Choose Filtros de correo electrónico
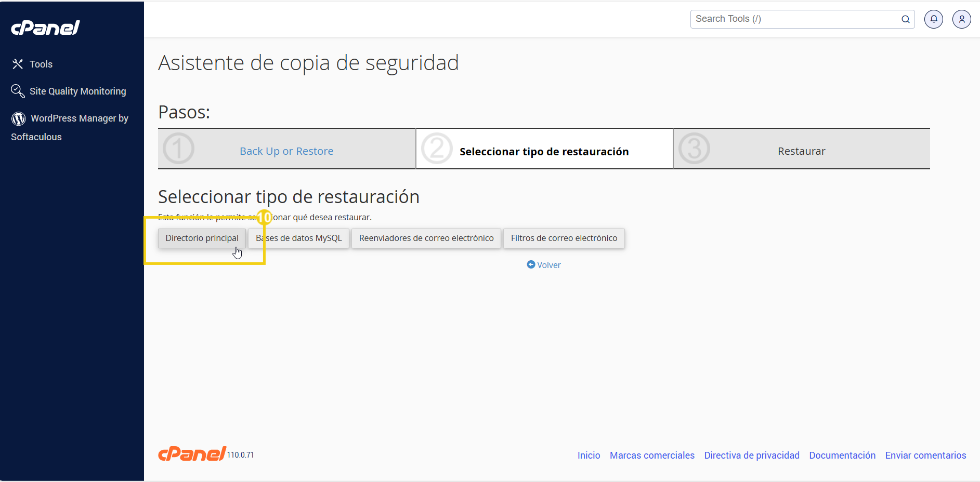Image resolution: width=980 pixels, height=482 pixels. click(564, 238)
